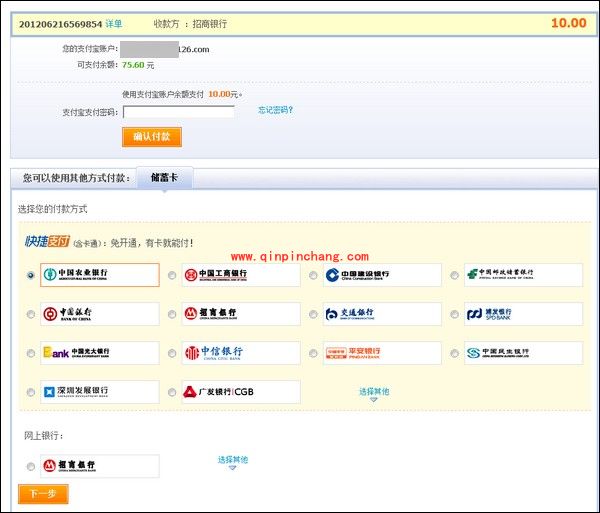Select the 浦发银行 radio button
The width and height of the screenshot is (600, 513).
coord(454,314)
